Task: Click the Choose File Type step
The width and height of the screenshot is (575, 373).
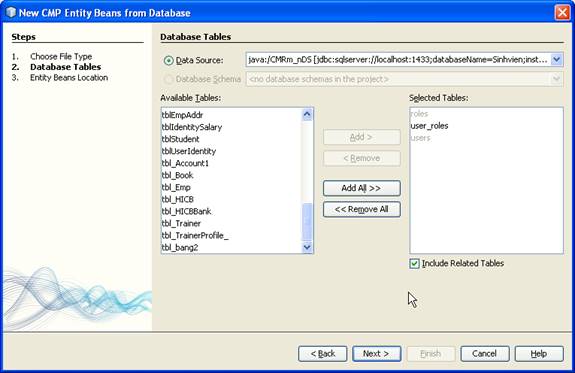Action: click(61, 56)
